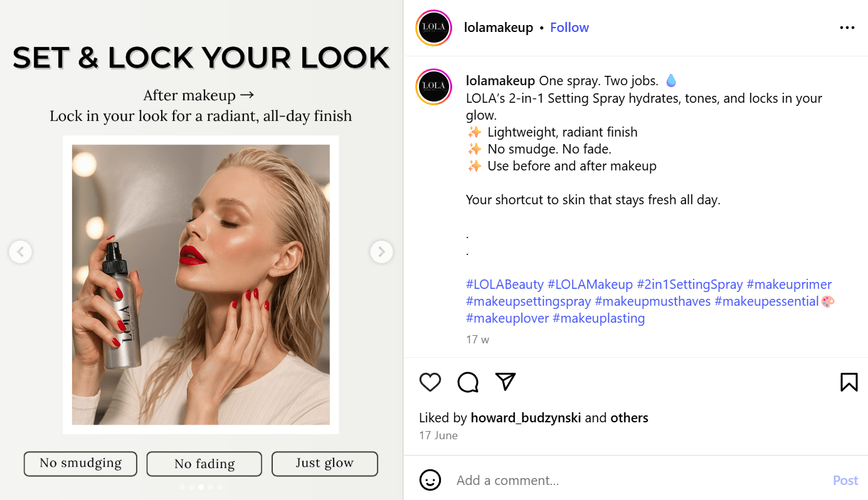The height and width of the screenshot is (500, 868).
Task: Advance to the next carousel slide
Action: 381,252
